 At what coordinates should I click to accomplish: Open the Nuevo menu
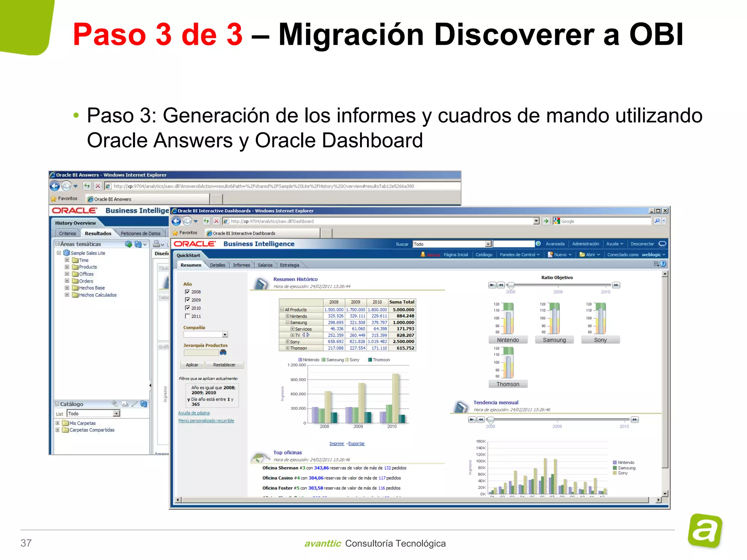coord(560,254)
